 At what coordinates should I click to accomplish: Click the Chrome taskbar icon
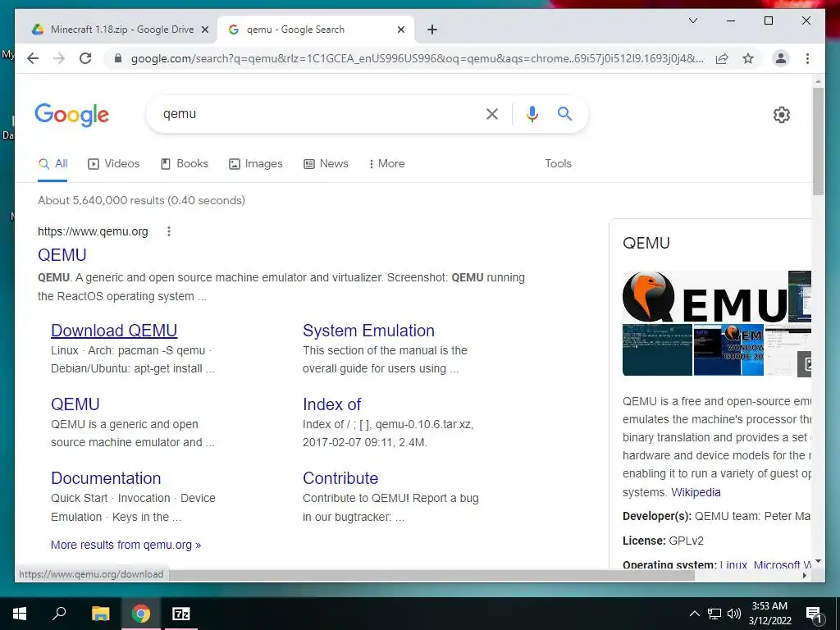(x=141, y=614)
